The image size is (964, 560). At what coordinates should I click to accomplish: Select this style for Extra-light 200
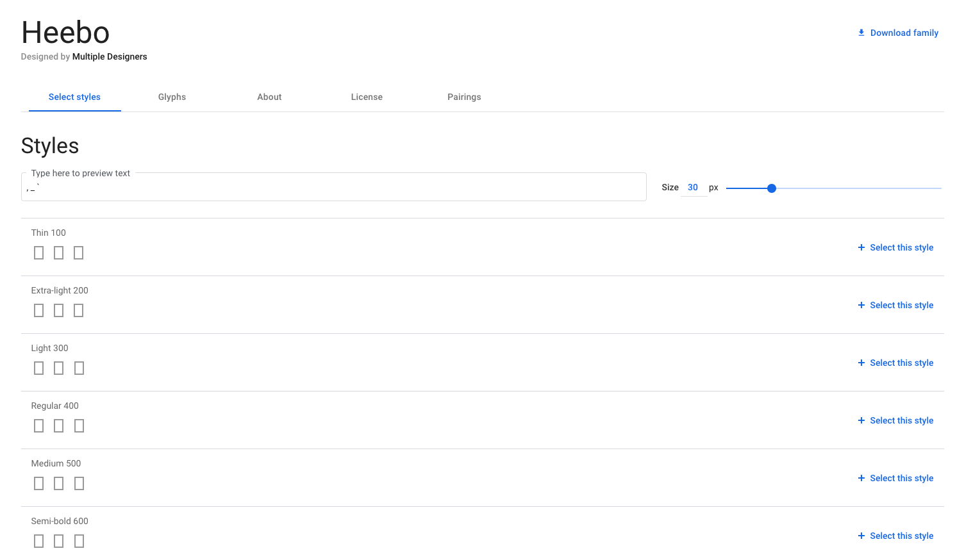click(x=895, y=305)
